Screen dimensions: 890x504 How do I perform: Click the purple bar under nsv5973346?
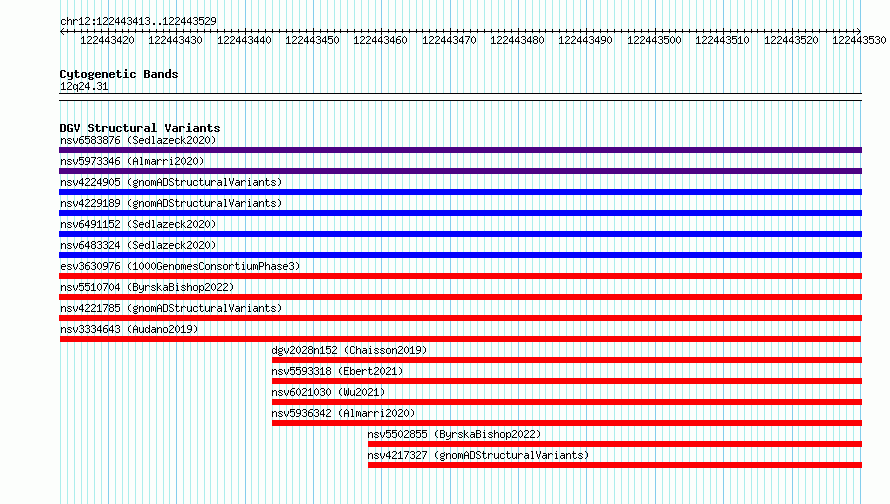coord(460,171)
